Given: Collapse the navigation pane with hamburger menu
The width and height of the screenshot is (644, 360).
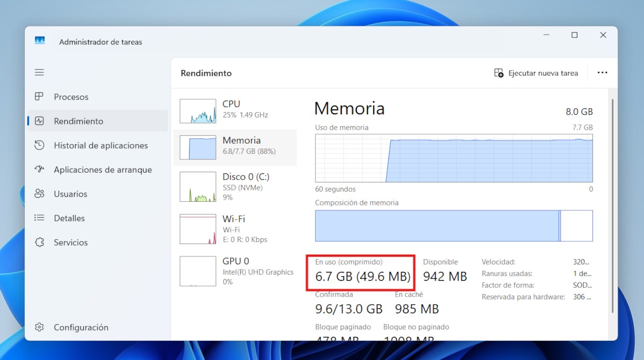Looking at the screenshot, I should (x=39, y=72).
